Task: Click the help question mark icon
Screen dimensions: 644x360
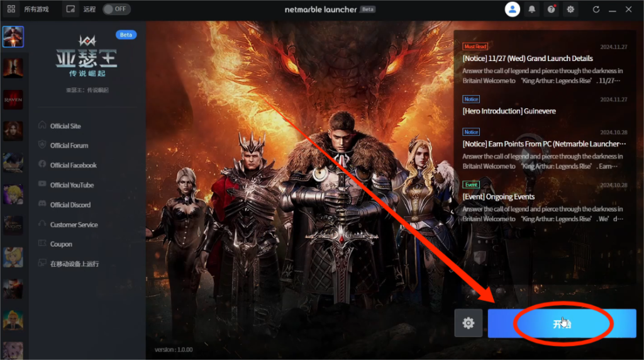Action: [551, 9]
